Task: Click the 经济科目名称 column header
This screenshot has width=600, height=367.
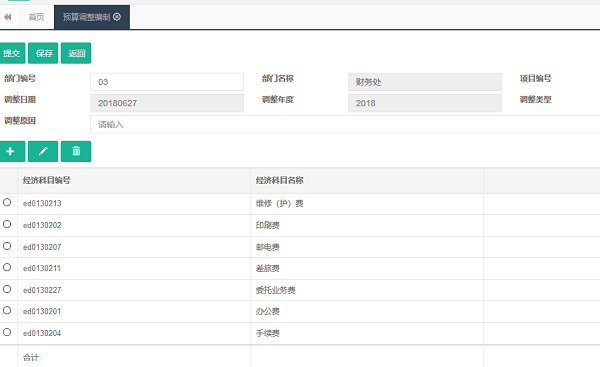Action: tap(367, 180)
